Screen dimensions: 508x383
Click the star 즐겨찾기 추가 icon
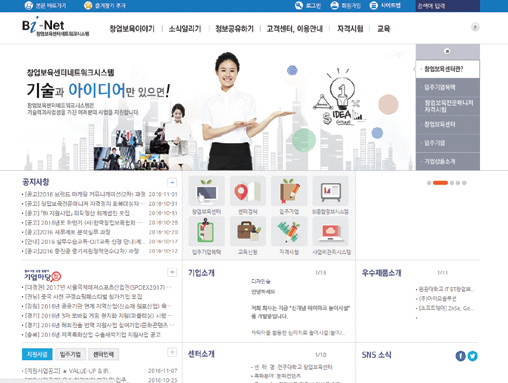pos(88,6)
